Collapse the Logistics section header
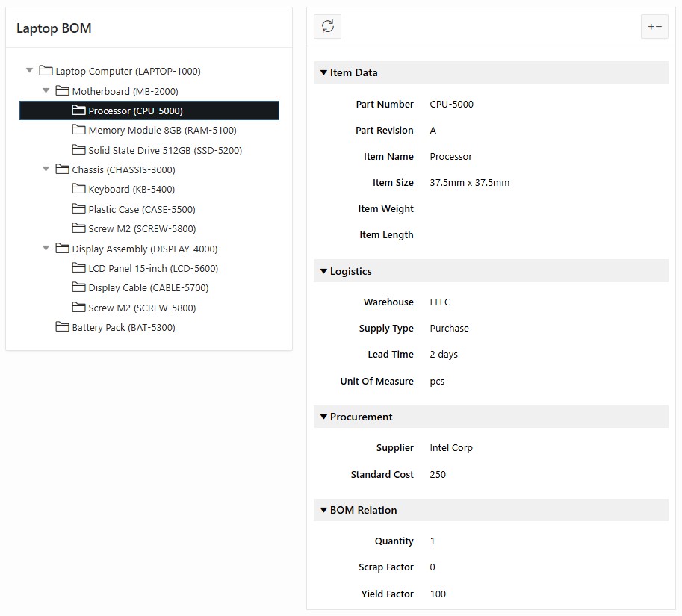Viewport: 682px width, 616px height. (x=324, y=271)
